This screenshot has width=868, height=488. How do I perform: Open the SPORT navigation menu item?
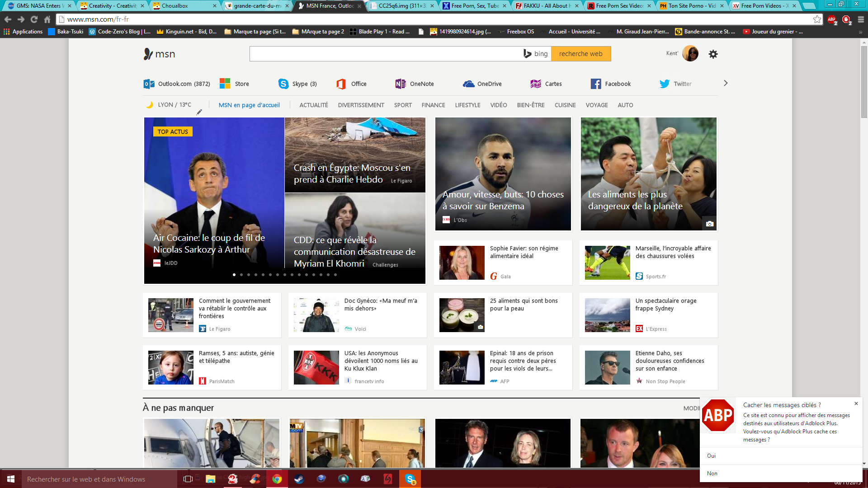[402, 105]
